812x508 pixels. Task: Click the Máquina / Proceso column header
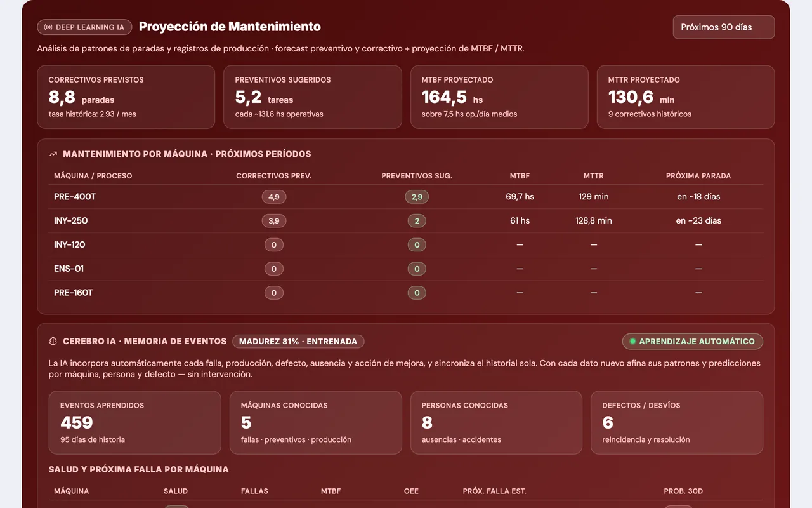(x=93, y=176)
